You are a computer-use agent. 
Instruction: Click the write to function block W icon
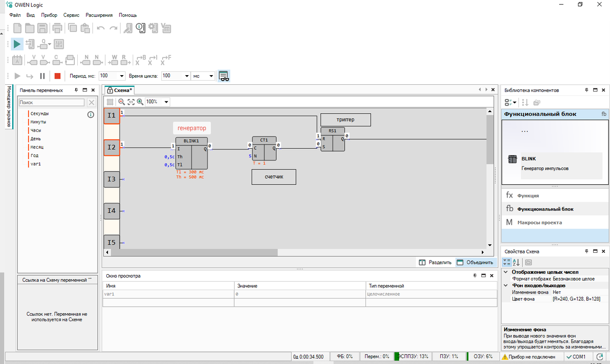[x=112, y=60]
